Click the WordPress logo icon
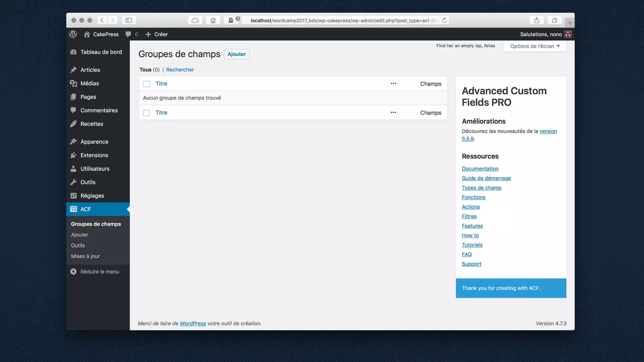Viewport: 644px width, 362px height. (x=73, y=34)
